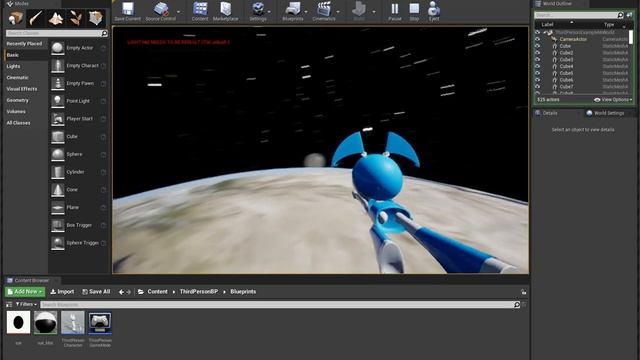The width and height of the screenshot is (640, 360).
Task: Click the search magnifier in Search Classes
Action: pyautogui.click(x=104, y=33)
